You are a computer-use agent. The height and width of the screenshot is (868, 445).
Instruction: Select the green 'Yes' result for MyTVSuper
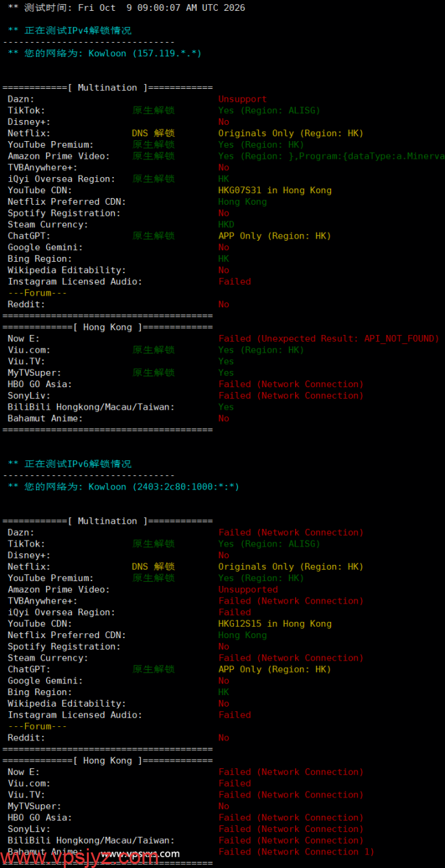point(226,373)
